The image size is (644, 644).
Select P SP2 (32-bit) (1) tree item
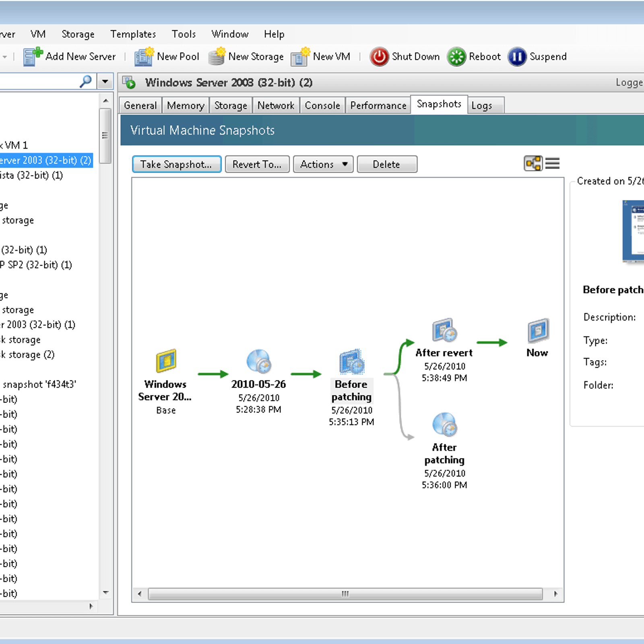[36, 265]
